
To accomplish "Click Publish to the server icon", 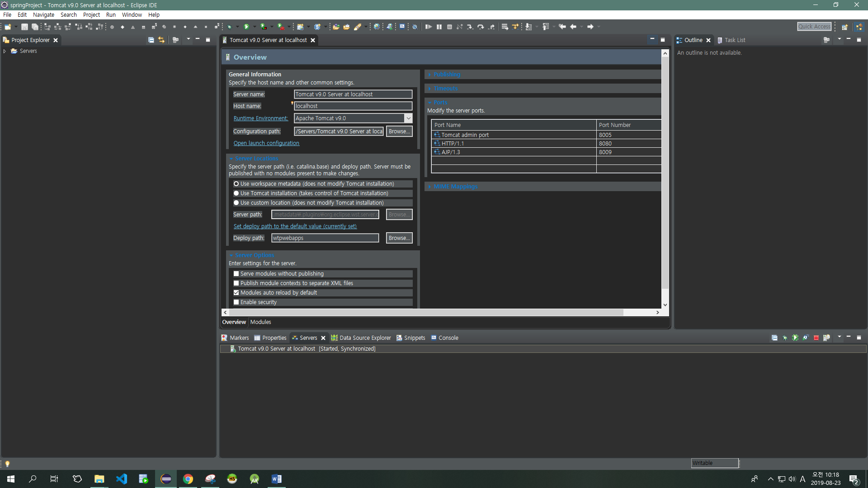I will coord(826,338).
